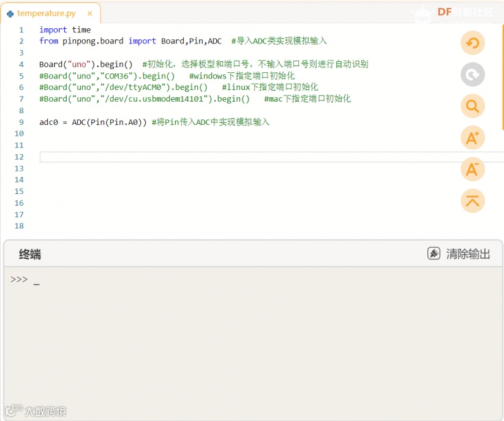Decrease font size with A- icon
504x421 pixels.
tap(473, 170)
